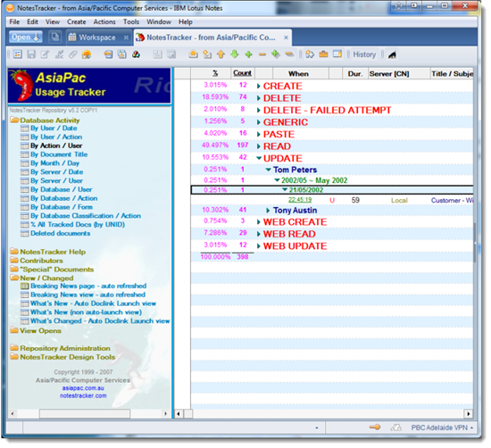Open the NotesTracker Design Tools folder
This screenshot has height=448, width=491.
(67, 357)
